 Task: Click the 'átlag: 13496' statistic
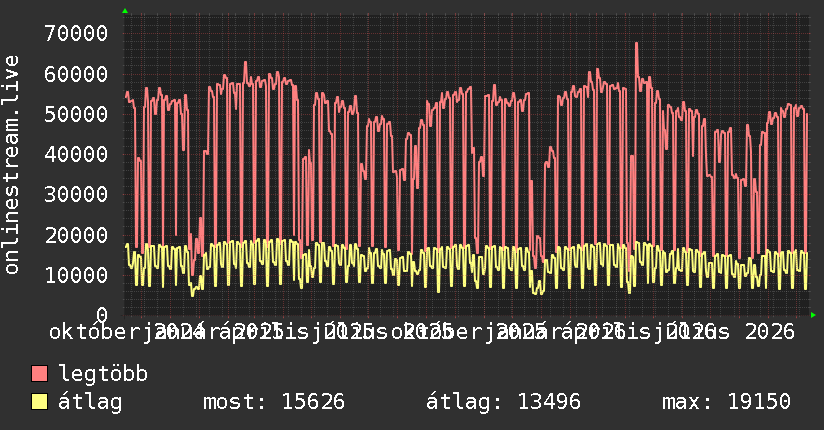(x=503, y=402)
